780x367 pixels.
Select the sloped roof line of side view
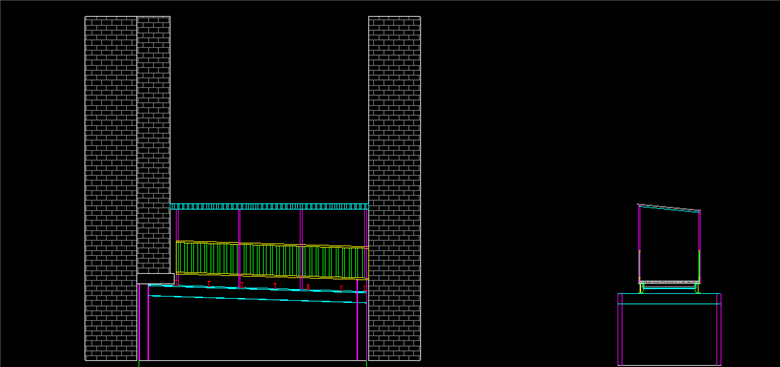[x=669, y=208]
